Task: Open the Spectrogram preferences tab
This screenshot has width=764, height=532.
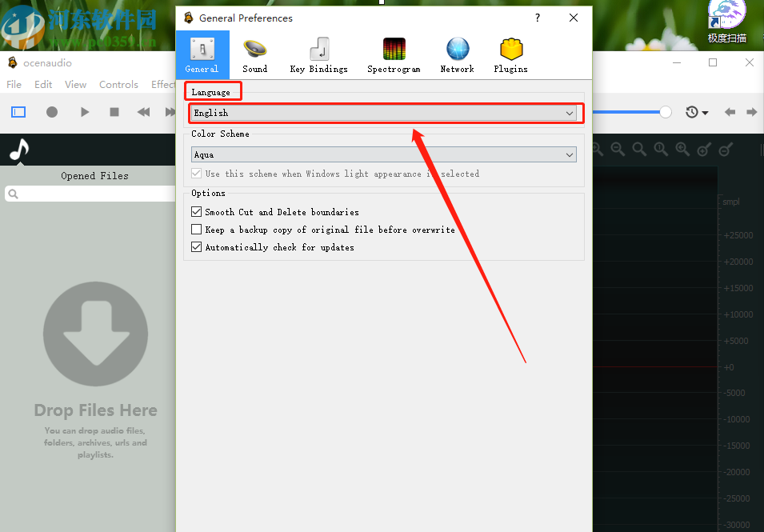Action: coord(394,55)
